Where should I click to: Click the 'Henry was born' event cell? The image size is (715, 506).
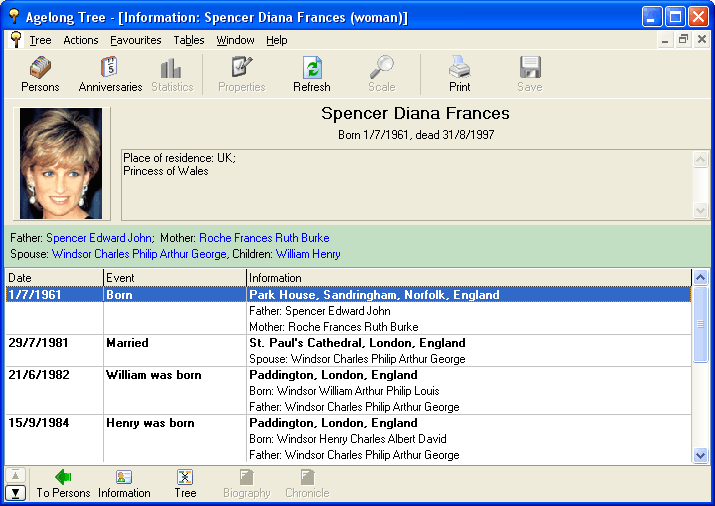click(175, 423)
